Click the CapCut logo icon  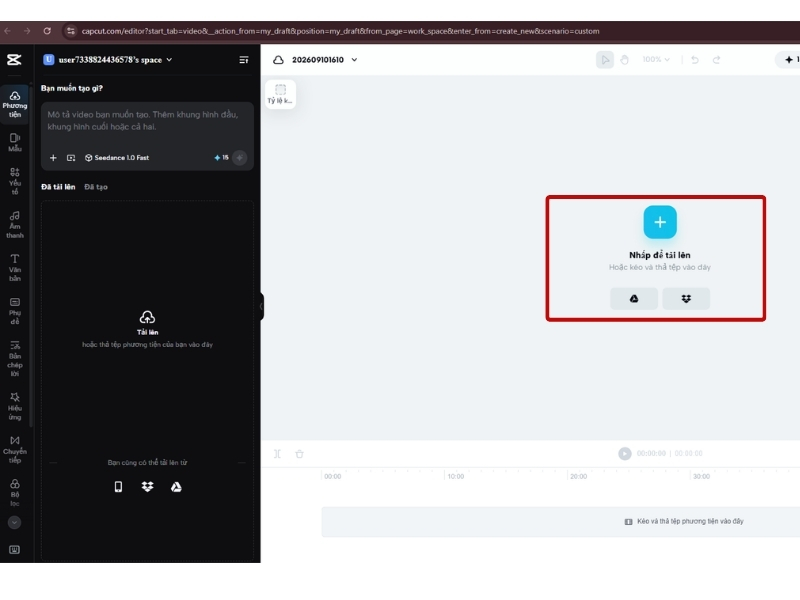[14, 60]
